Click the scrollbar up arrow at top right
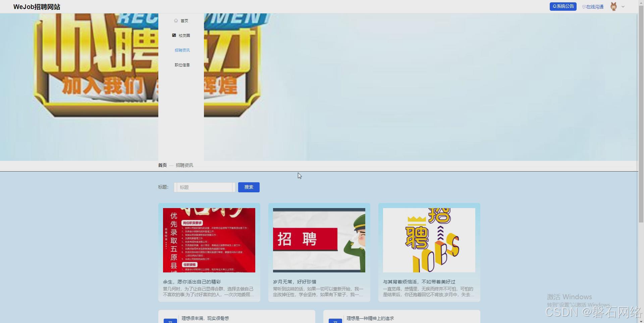The height and width of the screenshot is (323, 644). 641,2
